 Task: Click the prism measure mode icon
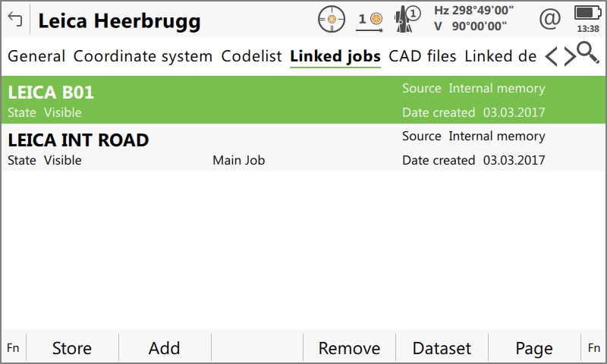[370, 19]
